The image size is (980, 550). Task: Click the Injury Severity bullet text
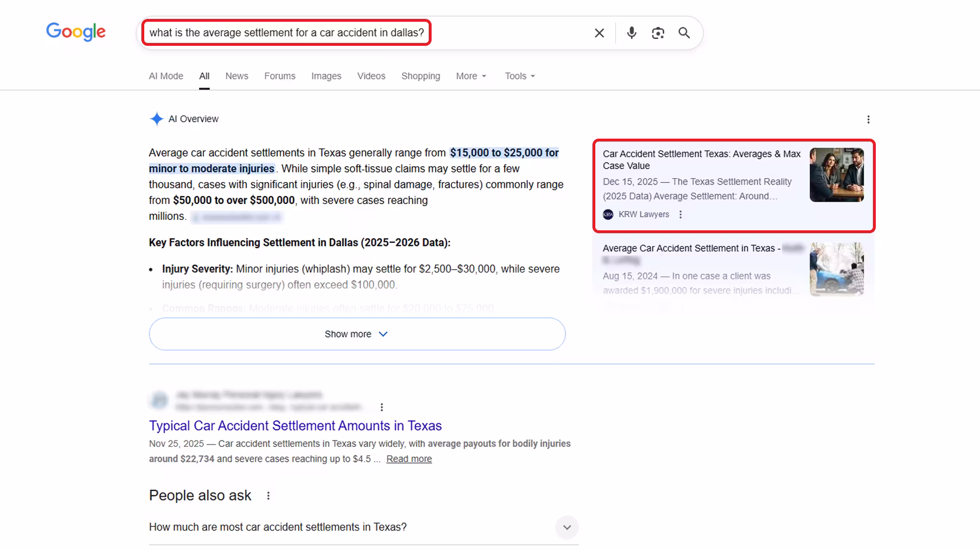(x=361, y=277)
